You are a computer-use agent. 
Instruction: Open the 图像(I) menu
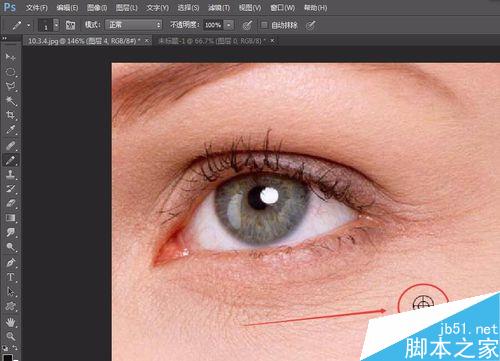(x=97, y=7)
